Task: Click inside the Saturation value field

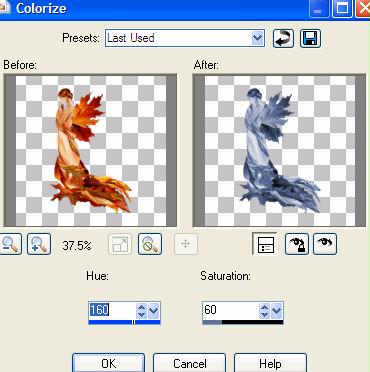Action: [231, 310]
